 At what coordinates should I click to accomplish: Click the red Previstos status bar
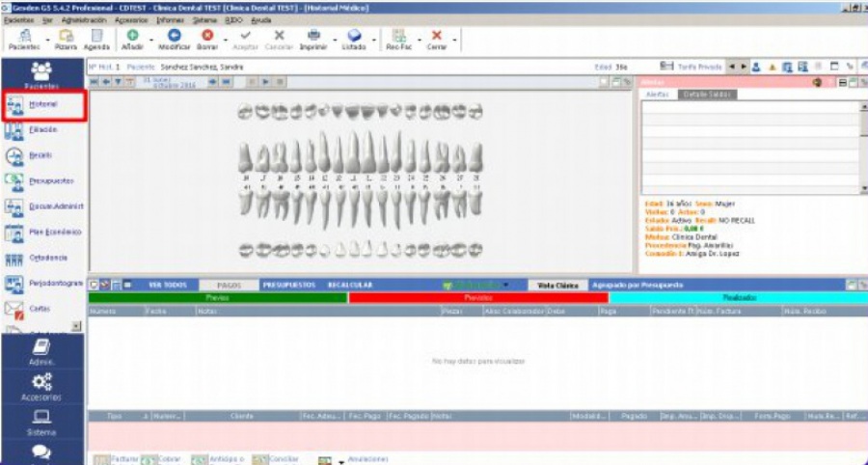click(478, 298)
